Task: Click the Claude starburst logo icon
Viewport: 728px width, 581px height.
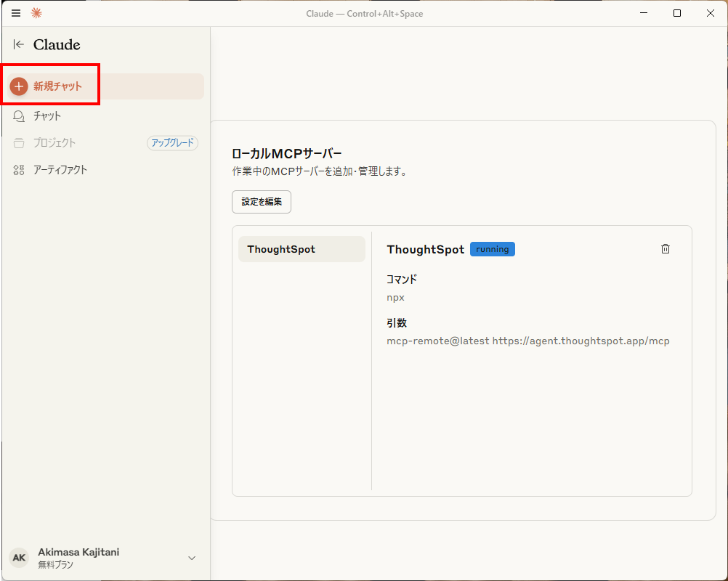Action: pos(36,13)
